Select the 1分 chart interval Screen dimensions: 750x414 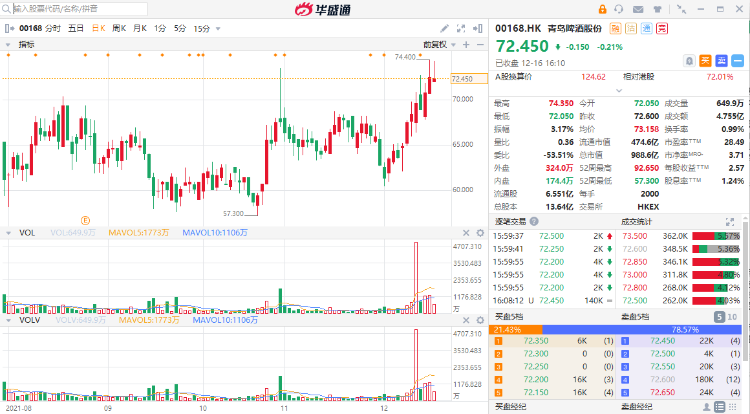(x=160, y=28)
